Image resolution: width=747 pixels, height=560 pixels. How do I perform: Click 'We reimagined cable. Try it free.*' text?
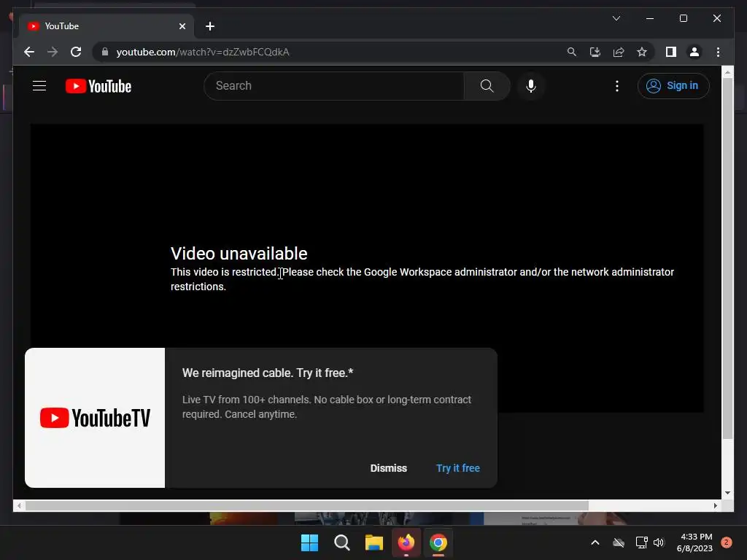(x=268, y=373)
